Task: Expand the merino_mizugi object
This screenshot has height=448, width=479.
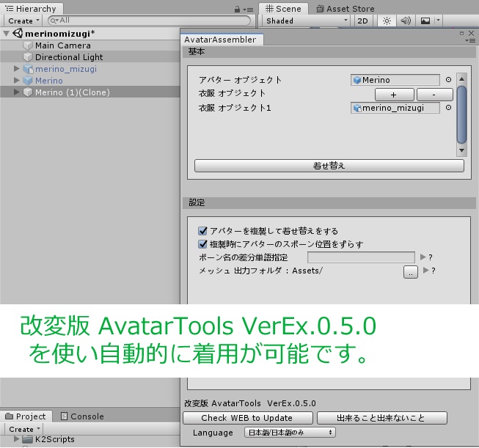Action: click(x=16, y=69)
